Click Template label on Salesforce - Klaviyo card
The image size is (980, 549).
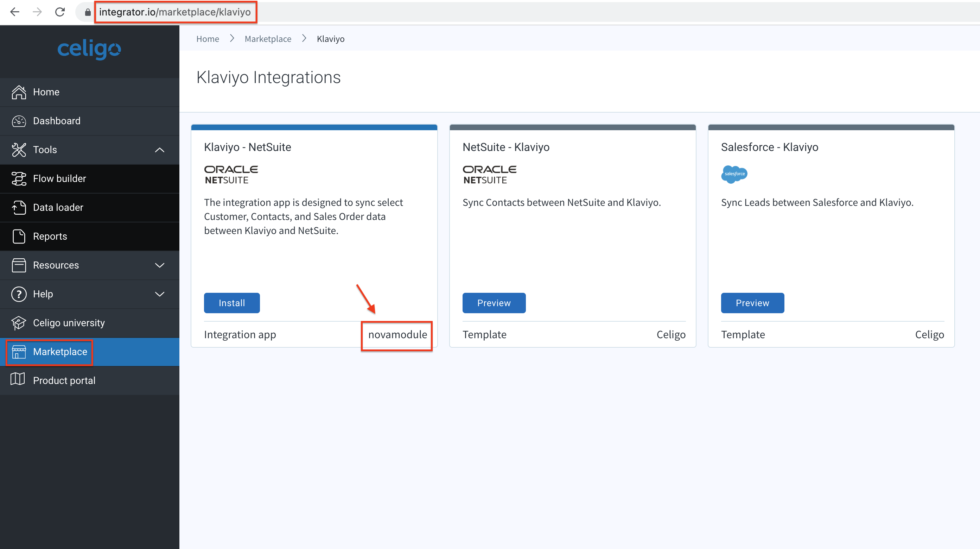pos(743,335)
